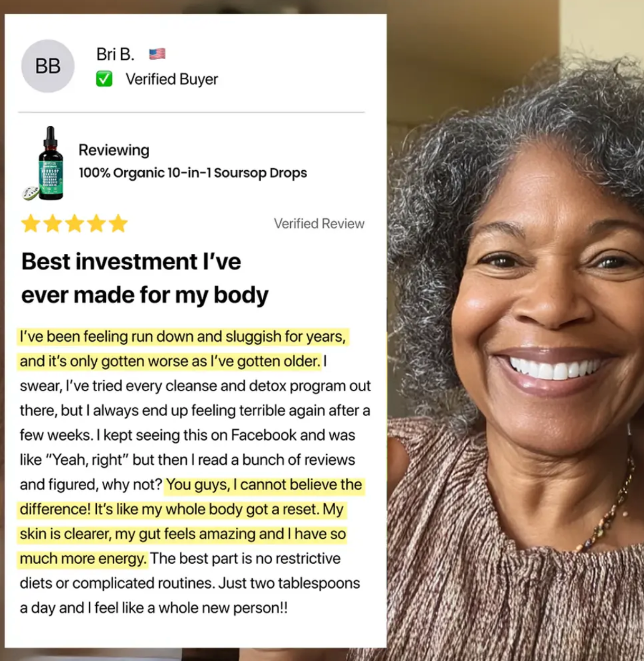Select the fifth yellow rating star
This screenshot has height=661, width=644.
click(118, 224)
